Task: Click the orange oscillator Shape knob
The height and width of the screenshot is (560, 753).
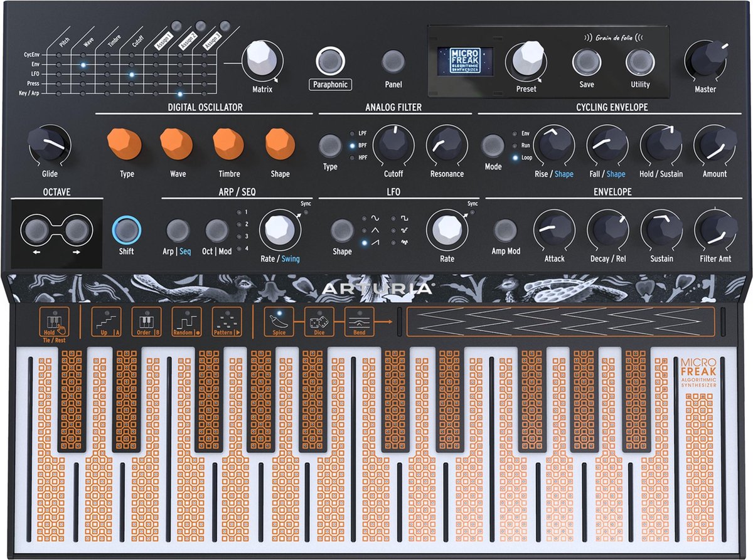Action: pyautogui.click(x=280, y=144)
